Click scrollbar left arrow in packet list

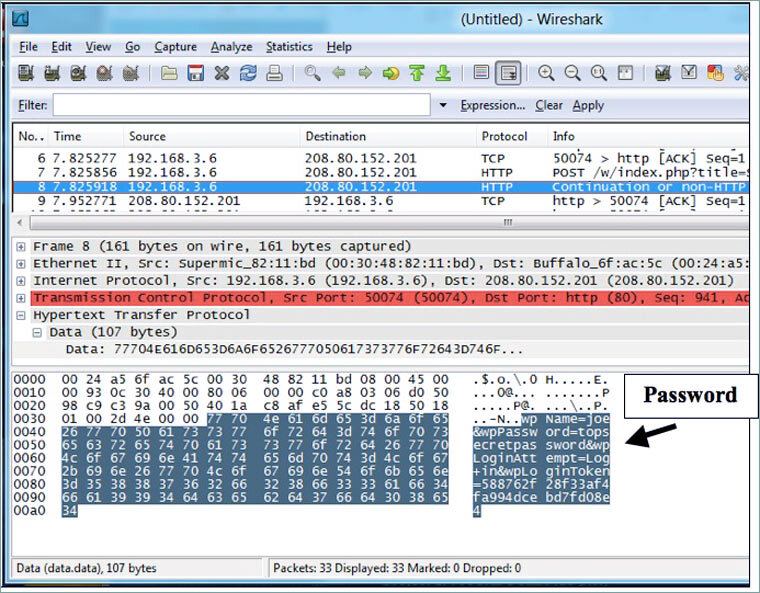coord(20,223)
